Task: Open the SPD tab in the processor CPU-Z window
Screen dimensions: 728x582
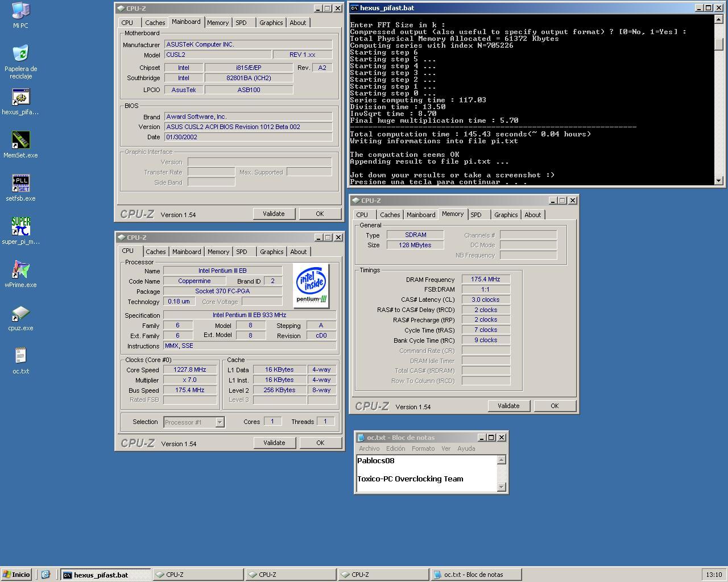Action: pos(242,252)
